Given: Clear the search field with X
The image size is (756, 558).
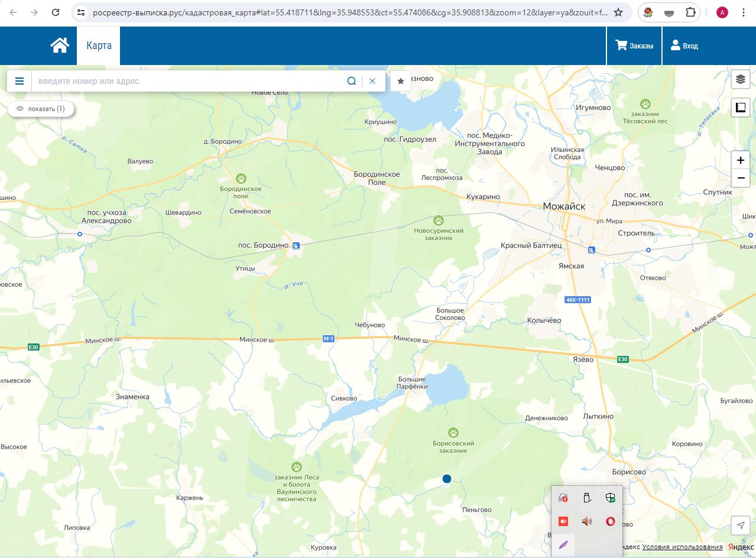Looking at the screenshot, I should pyautogui.click(x=372, y=81).
